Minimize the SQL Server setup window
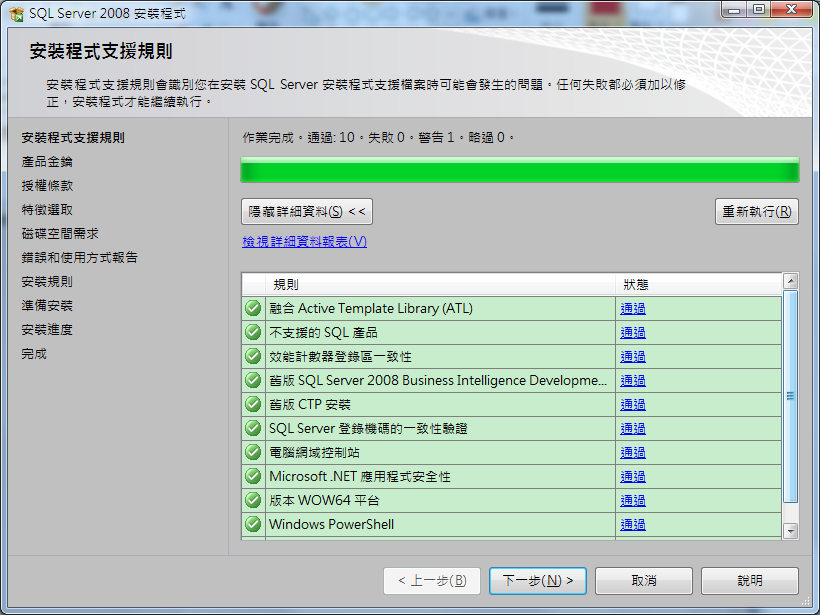The image size is (820, 615). (735, 10)
